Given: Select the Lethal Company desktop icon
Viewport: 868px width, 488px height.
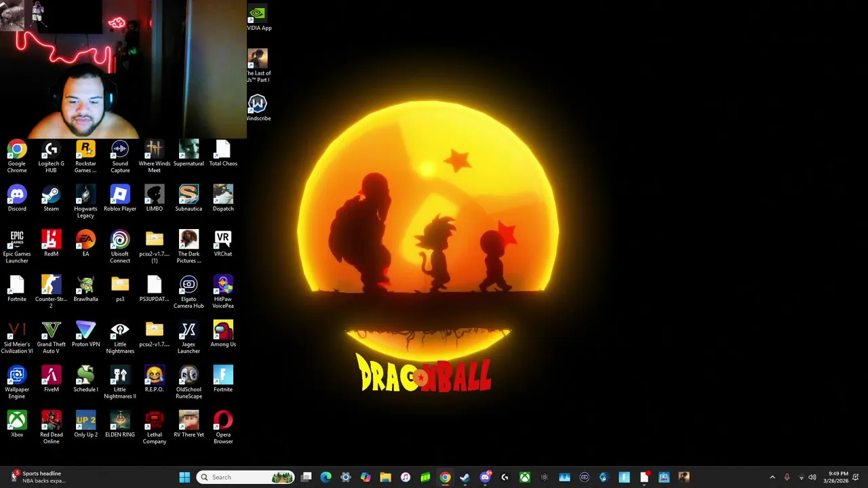Looking at the screenshot, I should pyautogui.click(x=154, y=427).
